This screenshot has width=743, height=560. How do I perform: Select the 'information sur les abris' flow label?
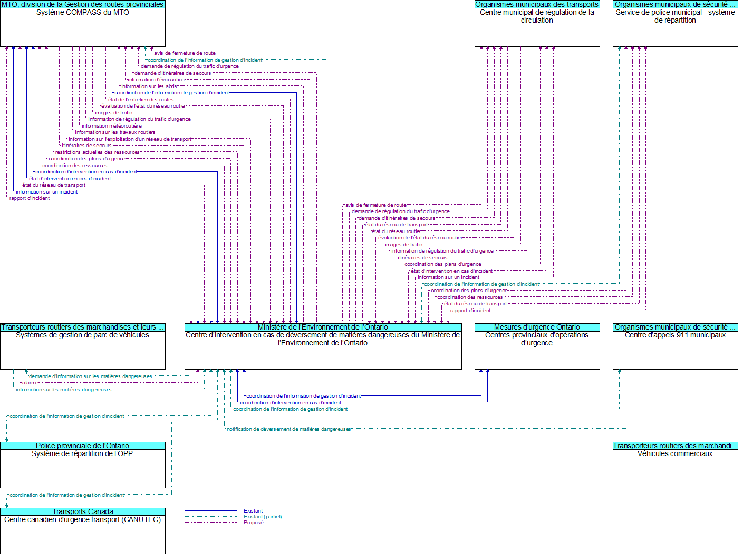(149, 86)
